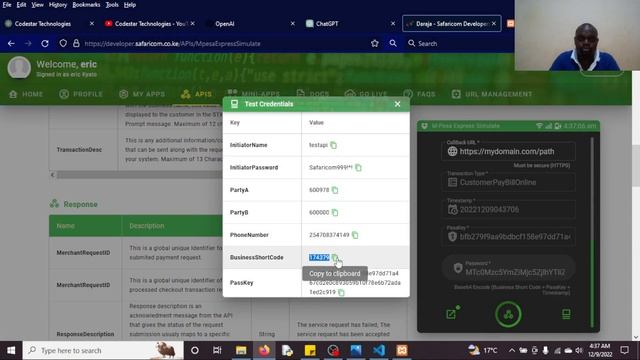Open Task View on the taskbar
This screenshot has width=640, height=360.
coord(217,350)
